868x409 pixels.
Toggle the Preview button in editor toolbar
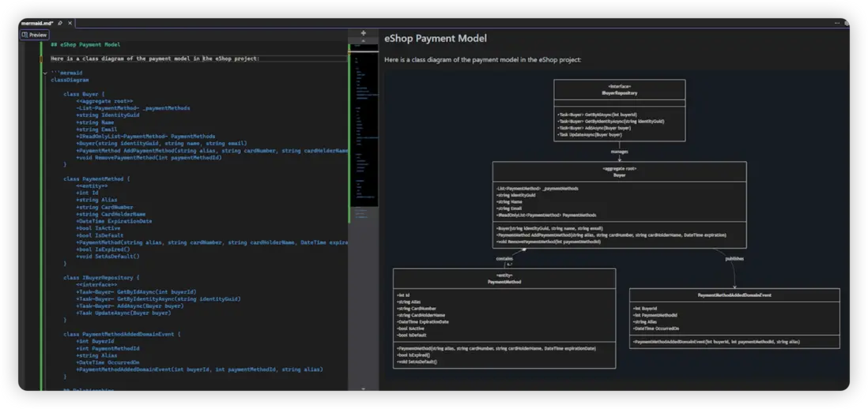35,35
